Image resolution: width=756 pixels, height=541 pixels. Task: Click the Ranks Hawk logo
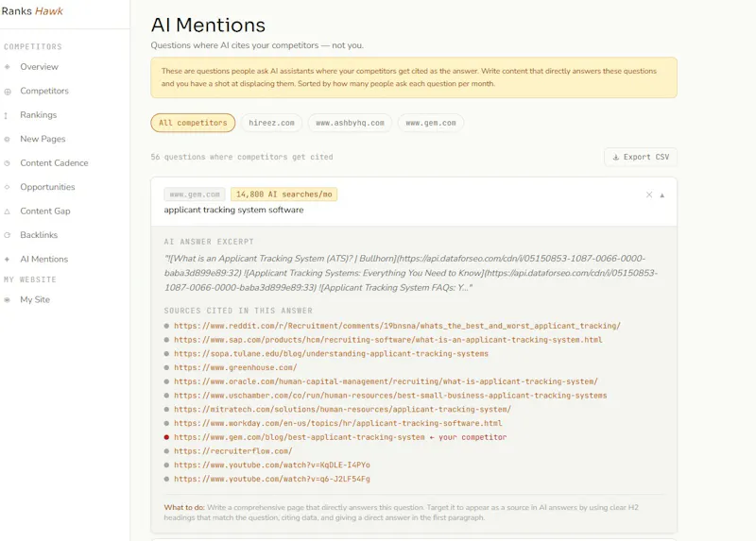coord(32,11)
